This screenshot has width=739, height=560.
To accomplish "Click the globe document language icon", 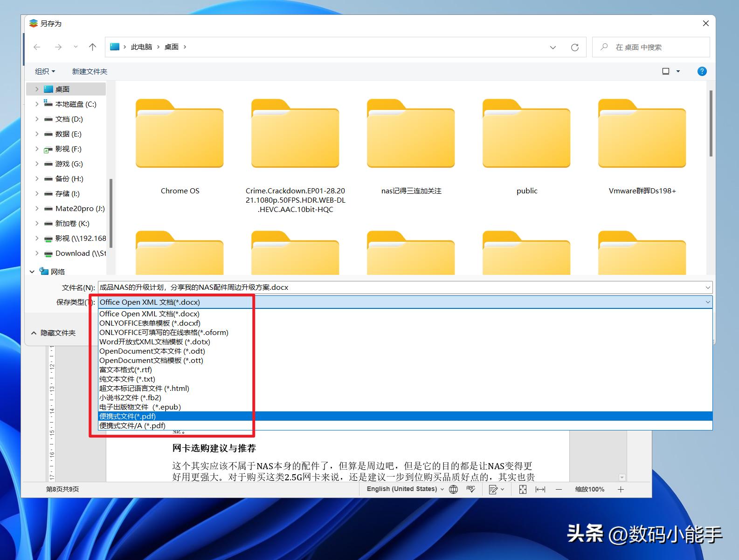I will click(453, 489).
